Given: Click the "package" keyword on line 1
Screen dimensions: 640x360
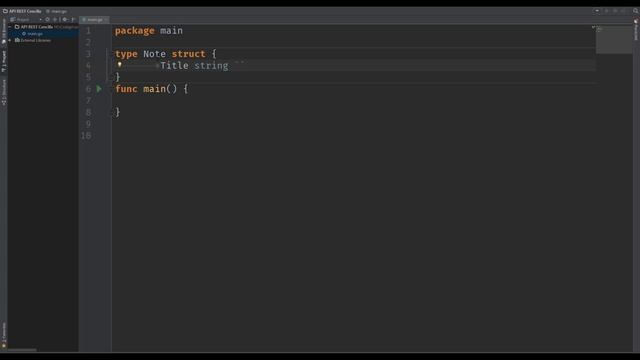Looking at the screenshot, I should (x=135, y=31).
